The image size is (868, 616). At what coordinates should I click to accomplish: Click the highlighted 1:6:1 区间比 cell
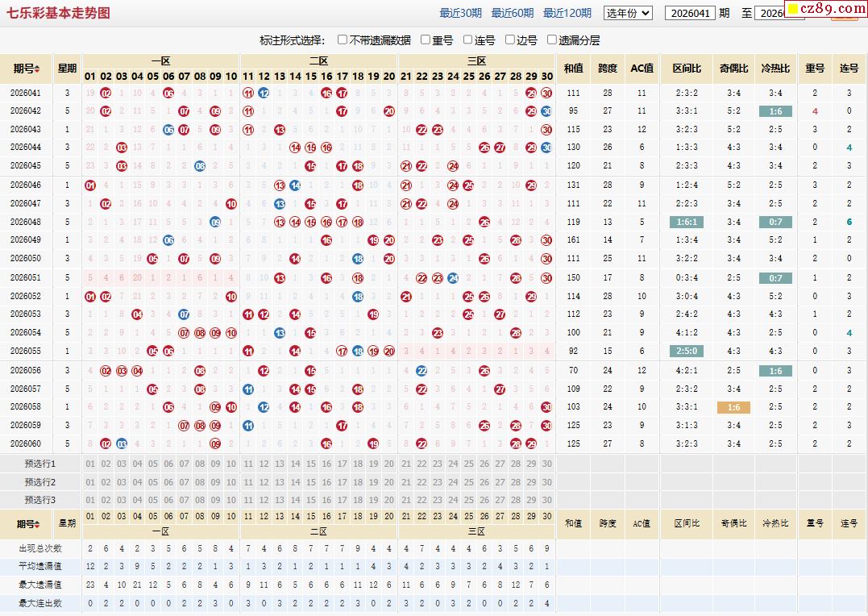687,223
